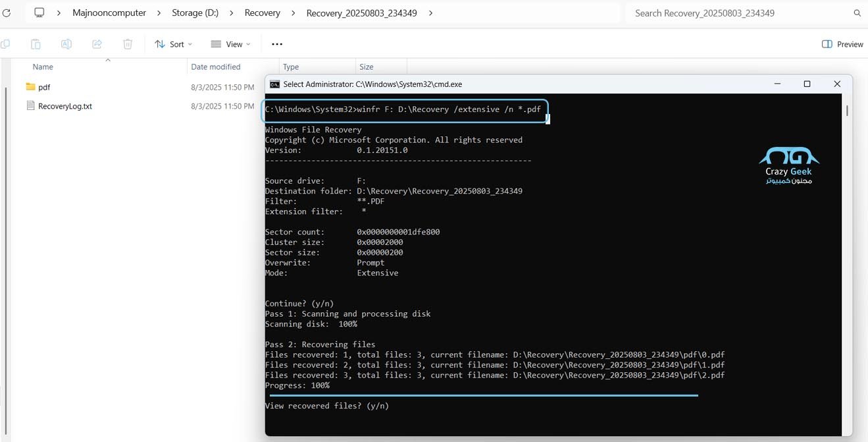The image size is (868, 442).
Task: Maximize the cmd.exe window
Action: (807, 84)
